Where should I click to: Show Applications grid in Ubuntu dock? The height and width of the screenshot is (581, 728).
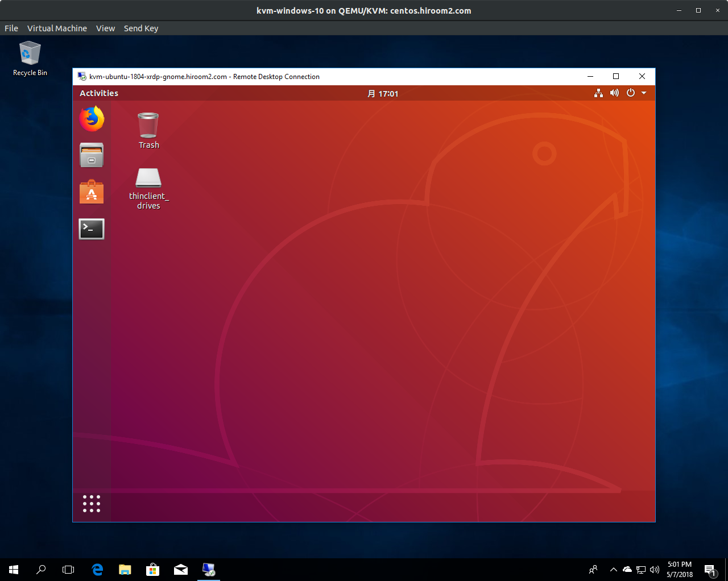click(92, 504)
